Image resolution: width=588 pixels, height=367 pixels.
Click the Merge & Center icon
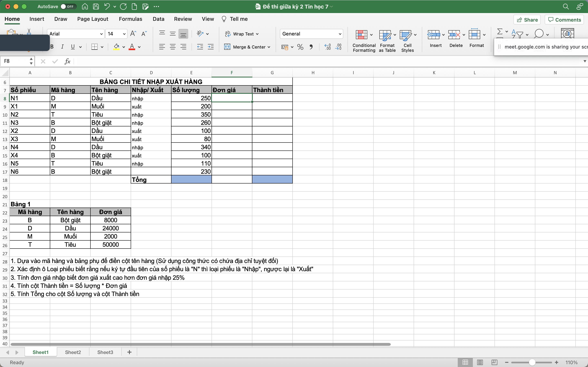[227, 47]
